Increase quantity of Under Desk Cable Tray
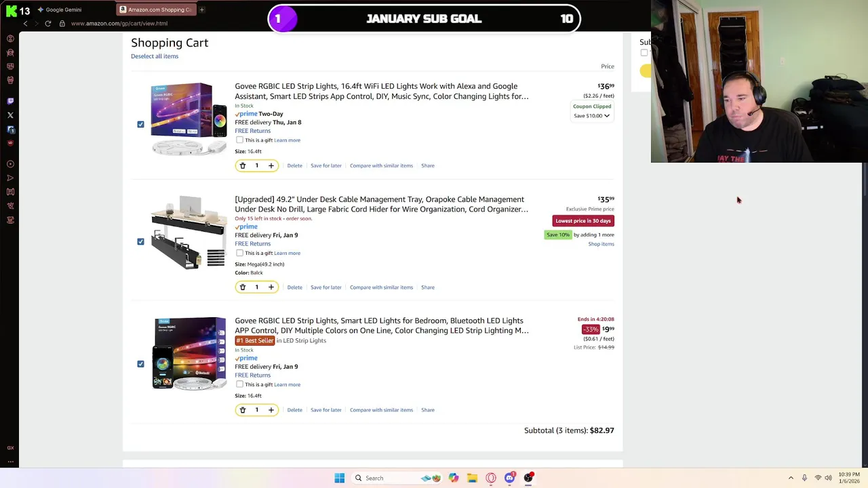 (271, 287)
